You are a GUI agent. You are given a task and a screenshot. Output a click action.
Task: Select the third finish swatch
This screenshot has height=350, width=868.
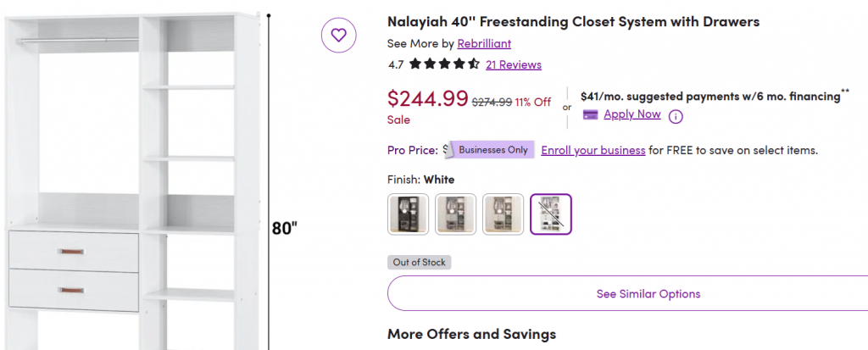tap(504, 214)
